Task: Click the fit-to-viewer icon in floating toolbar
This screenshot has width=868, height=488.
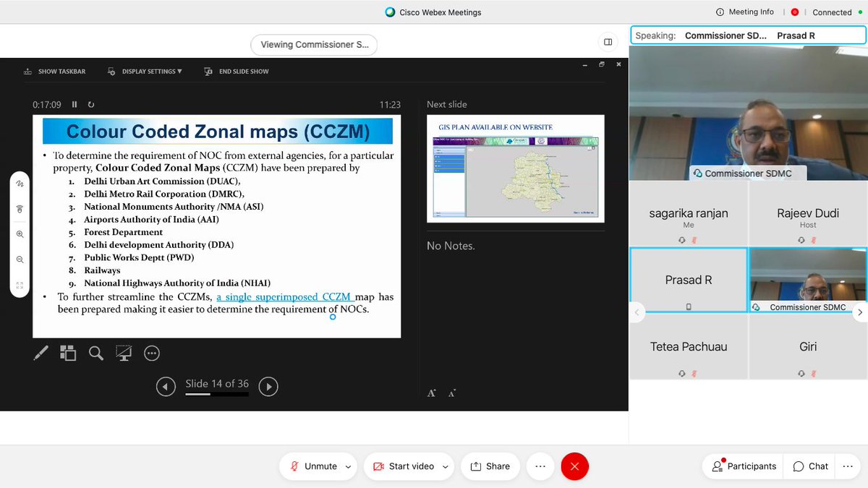Action: pos(20,285)
